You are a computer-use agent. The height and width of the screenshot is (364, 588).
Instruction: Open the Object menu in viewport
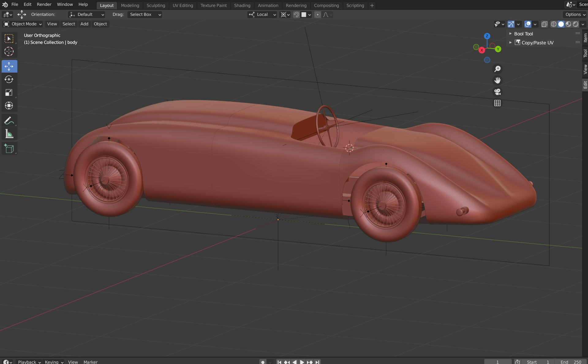[x=100, y=24]
